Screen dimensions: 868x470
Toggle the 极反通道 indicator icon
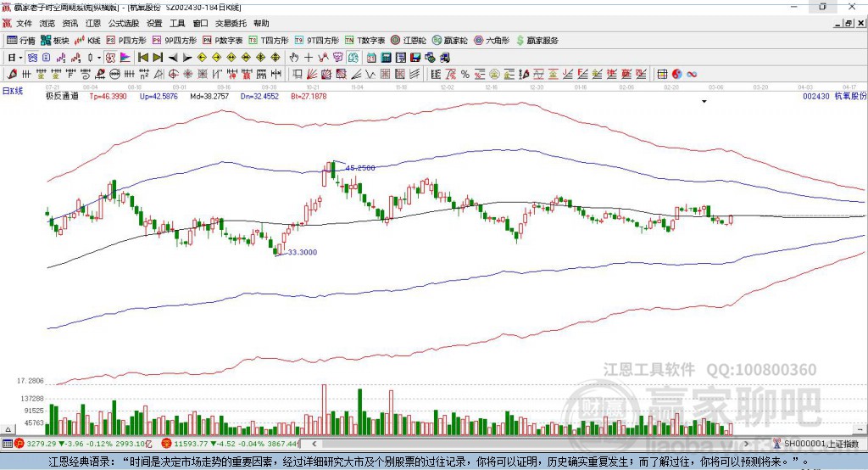point(110,58)
